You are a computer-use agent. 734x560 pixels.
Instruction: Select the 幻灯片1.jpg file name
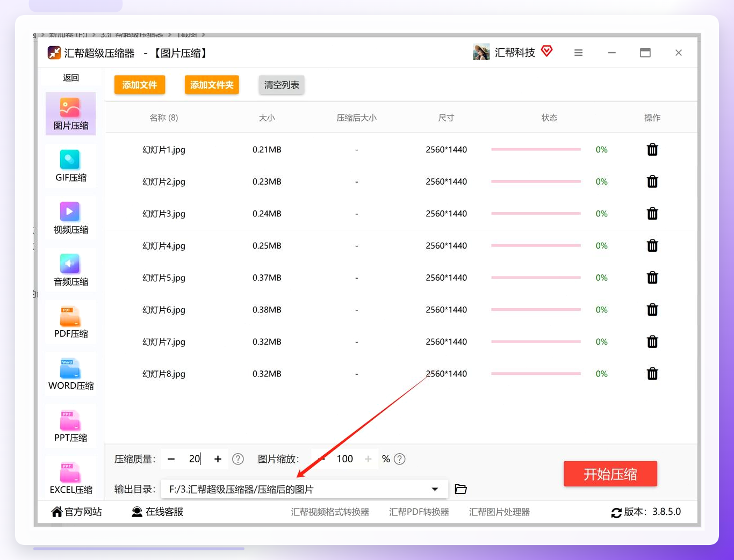pyautogui.click(x=164, y=150)
